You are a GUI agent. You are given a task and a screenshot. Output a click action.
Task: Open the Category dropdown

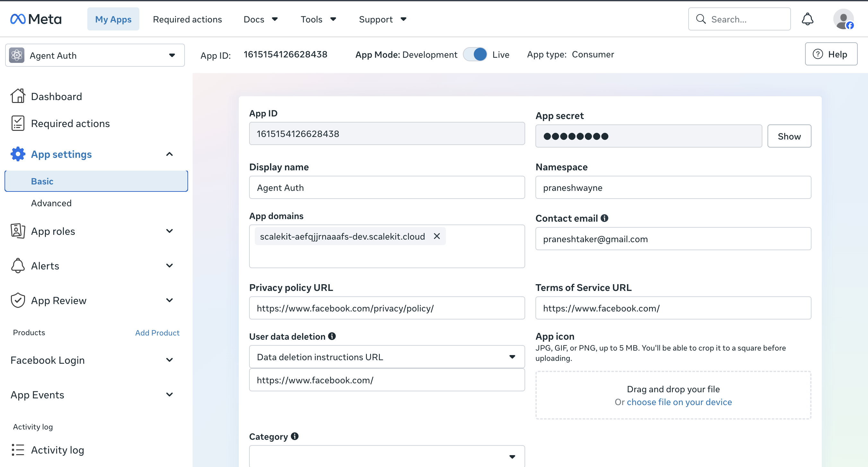click(387, 456)
